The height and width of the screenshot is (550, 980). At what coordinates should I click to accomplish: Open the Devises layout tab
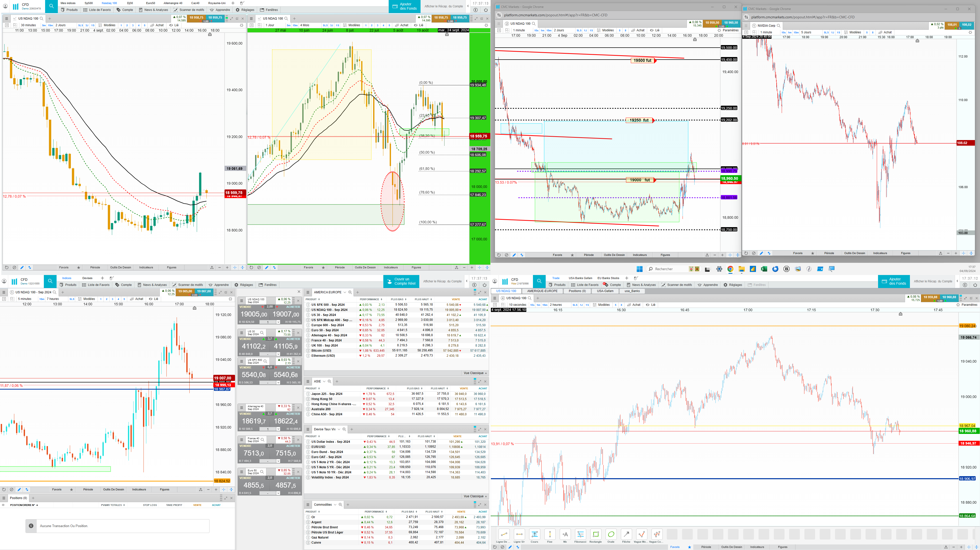(87, 278)
